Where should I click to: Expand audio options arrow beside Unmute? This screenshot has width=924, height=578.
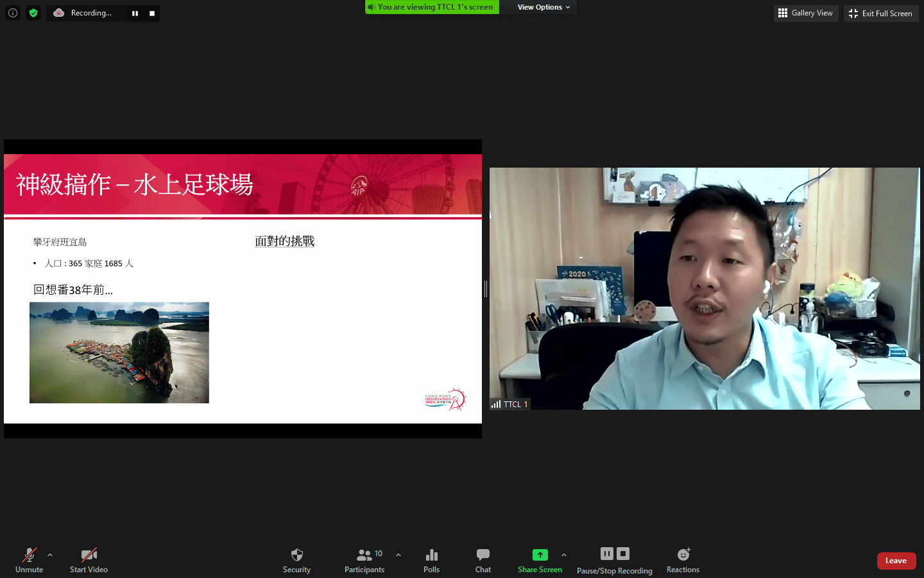click(x=50, y=555)
